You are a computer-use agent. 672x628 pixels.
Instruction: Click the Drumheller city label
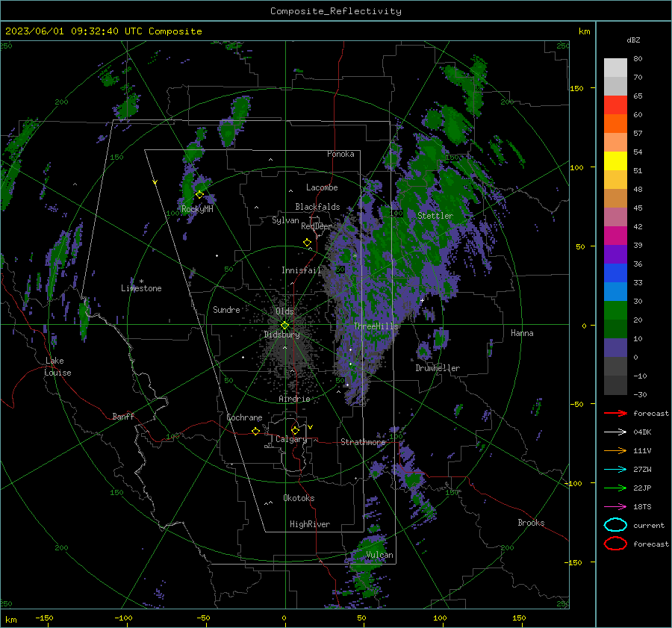[x=438, y=368]
